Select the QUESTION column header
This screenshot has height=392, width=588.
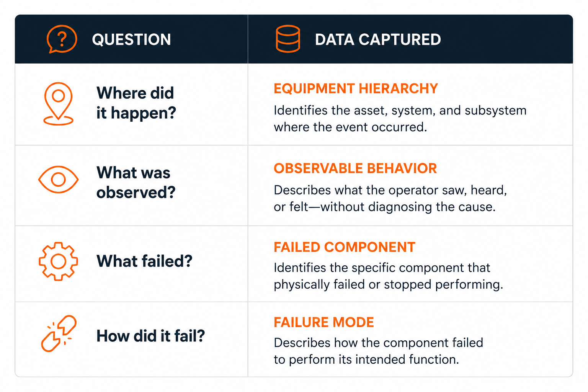pos(131,39)
